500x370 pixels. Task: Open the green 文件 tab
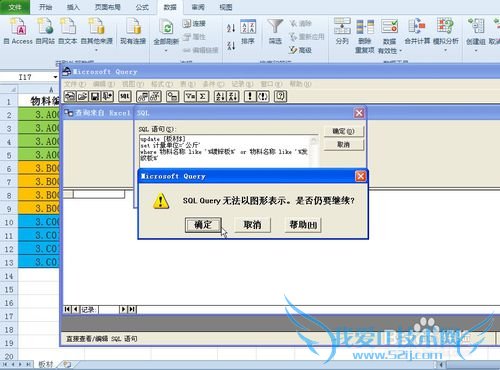(15, 7)
